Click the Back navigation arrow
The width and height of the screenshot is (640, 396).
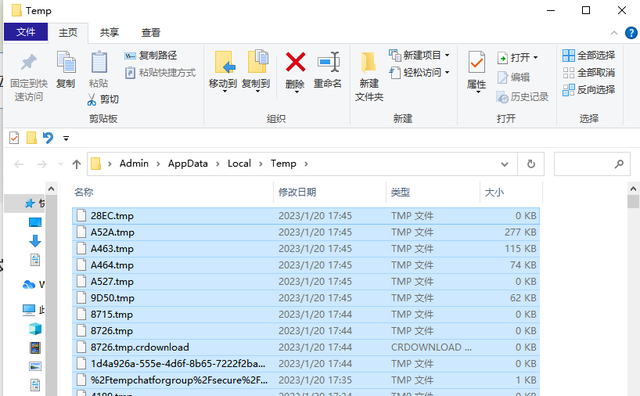[19, 164]
